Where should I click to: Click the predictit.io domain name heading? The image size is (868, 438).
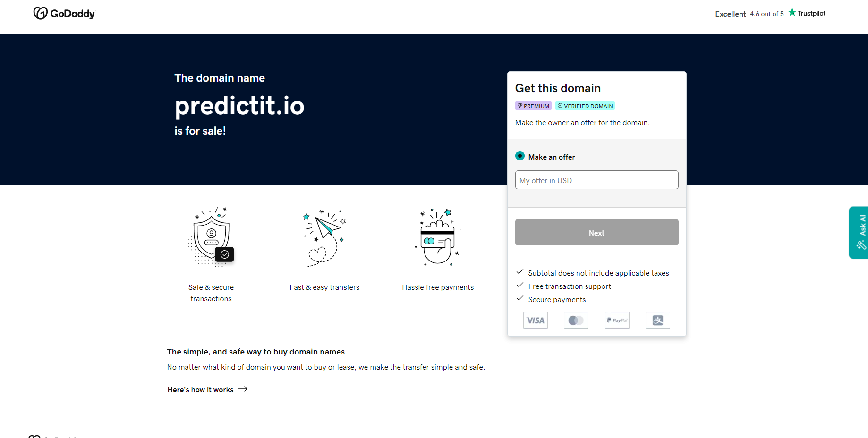(x=239, y=106)
